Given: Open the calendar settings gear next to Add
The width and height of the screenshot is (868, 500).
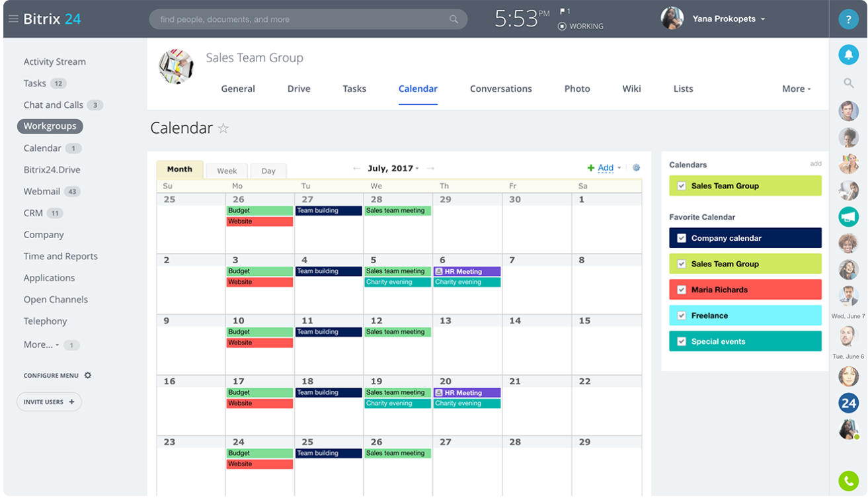Looking at the screenshot, I should 636,168.
